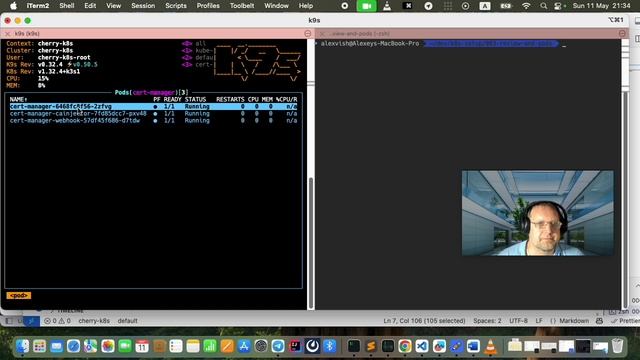Viewport: 640px width, 360px height.
Task: Open the Window menu
Action: point(276,6)
